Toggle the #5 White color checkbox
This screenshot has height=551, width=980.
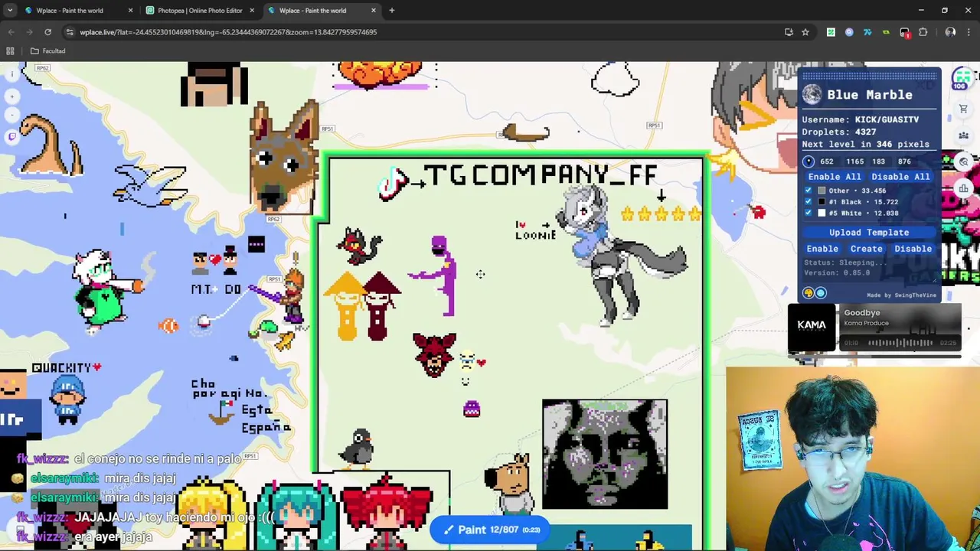[x=808, y=214]
